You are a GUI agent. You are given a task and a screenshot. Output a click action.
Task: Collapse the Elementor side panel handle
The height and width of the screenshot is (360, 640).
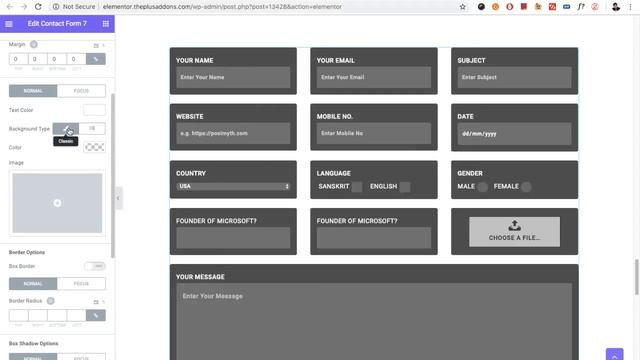(x=118, y=198)
